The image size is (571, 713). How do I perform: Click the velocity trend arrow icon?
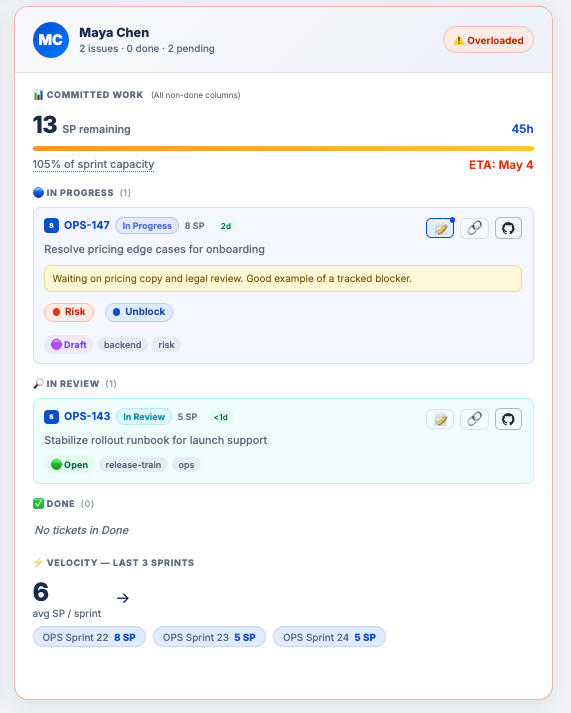pyautogui.click(x=123, y=598)
